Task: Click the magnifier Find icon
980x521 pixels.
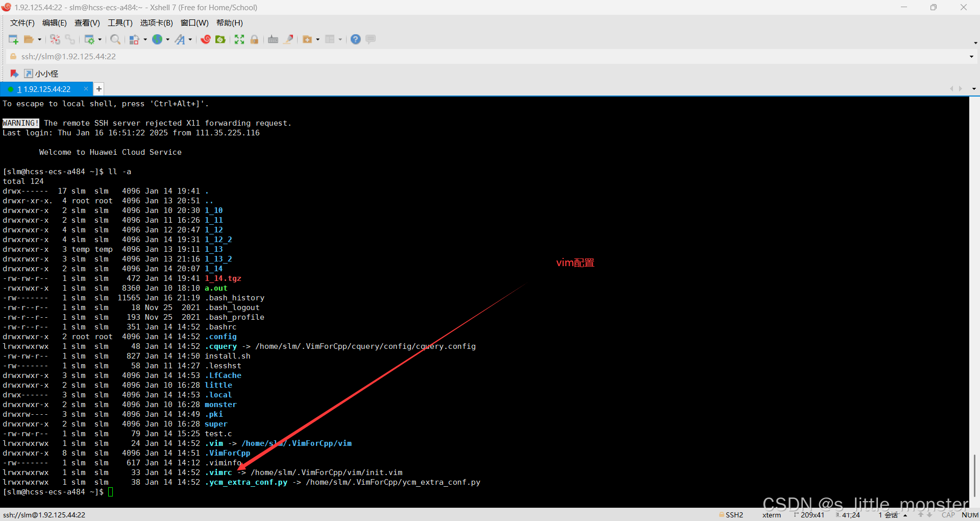Action: point(115,39)
